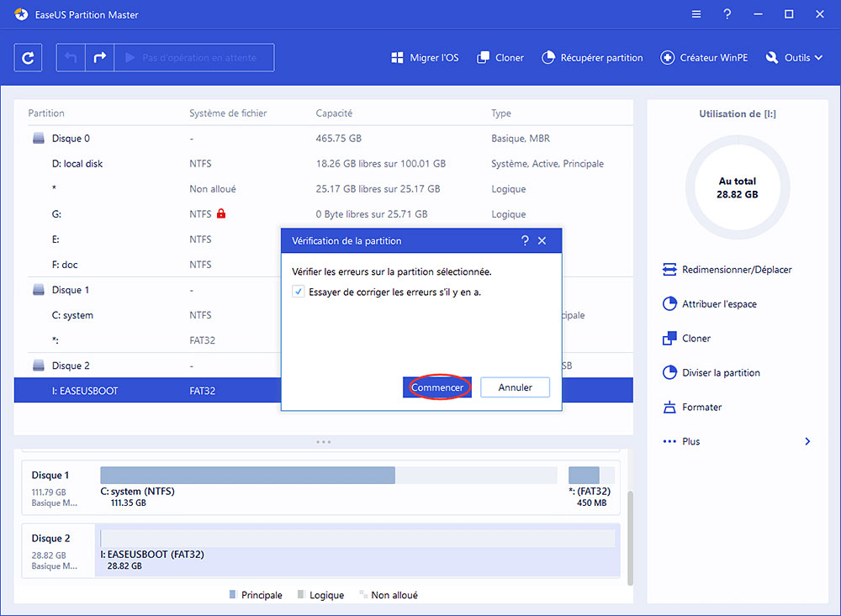Click the Non alloué legend color swatch

point(363,594)
